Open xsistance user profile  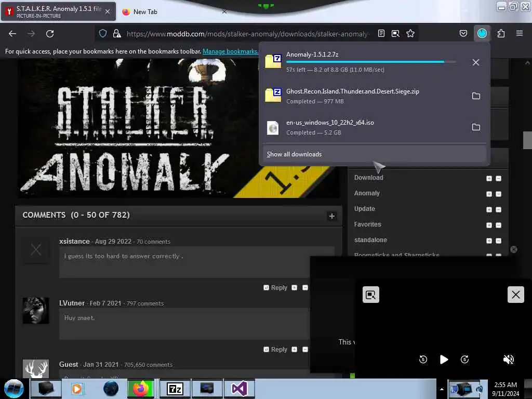coord(74,241)
